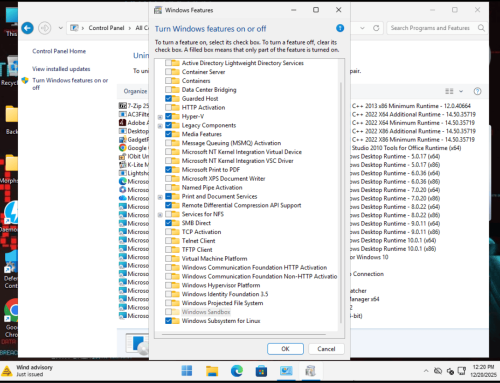
Task: Select Windows Identity Foundation 3.5 row
Action: point(225,294)
